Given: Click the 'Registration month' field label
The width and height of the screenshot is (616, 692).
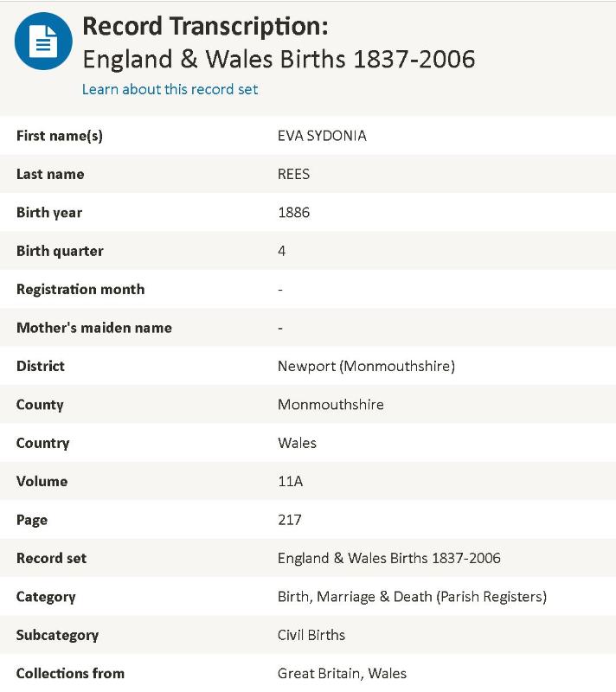Looking at the screenshot, I should tap(80, 289).
